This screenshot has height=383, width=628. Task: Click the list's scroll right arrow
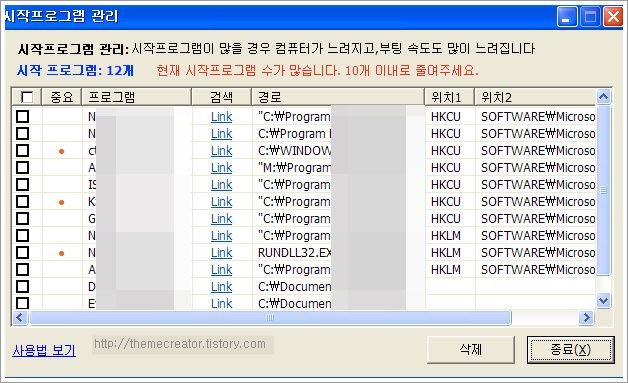(587, 318)
